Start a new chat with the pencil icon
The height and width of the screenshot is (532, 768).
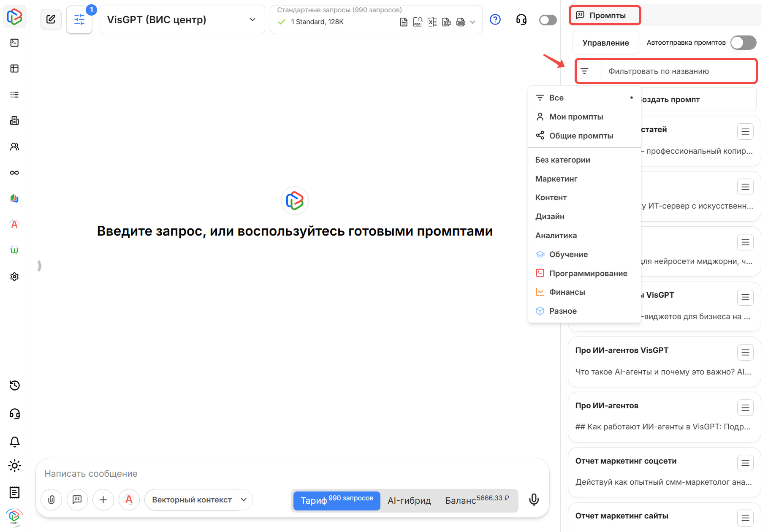click(51, 19)
